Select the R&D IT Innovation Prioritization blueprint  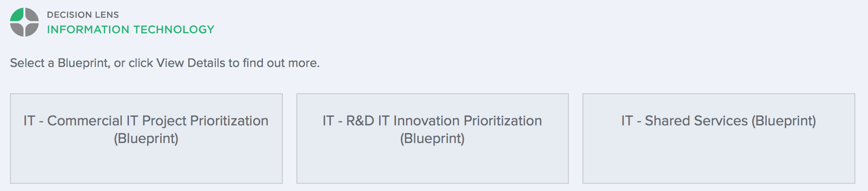tap(432, 138)
